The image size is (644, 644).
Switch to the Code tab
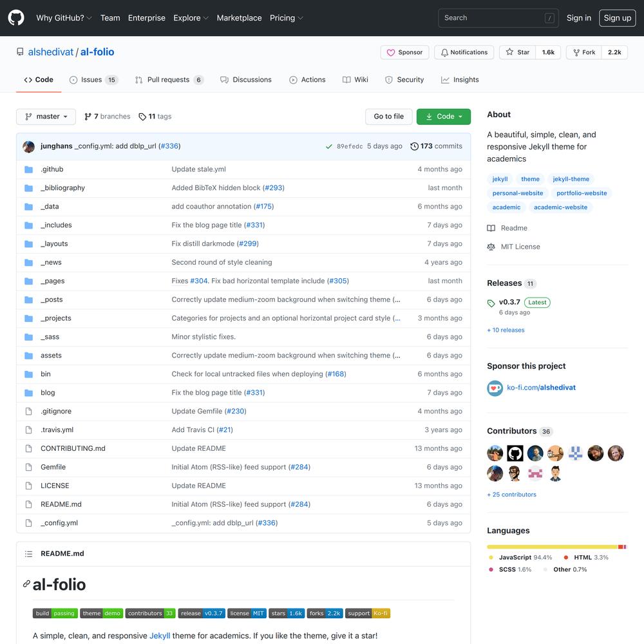pos(39,80)
